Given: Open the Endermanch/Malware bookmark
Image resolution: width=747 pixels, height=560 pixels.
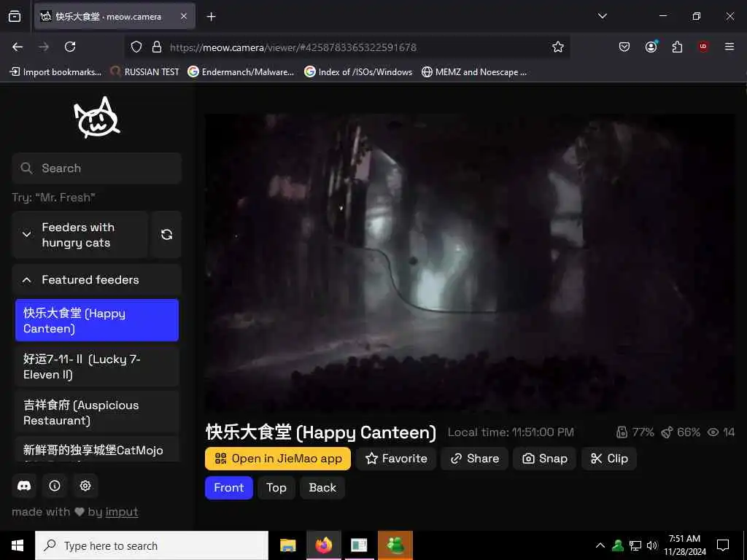Looking at the screenshot, I should tap(241, 72).
